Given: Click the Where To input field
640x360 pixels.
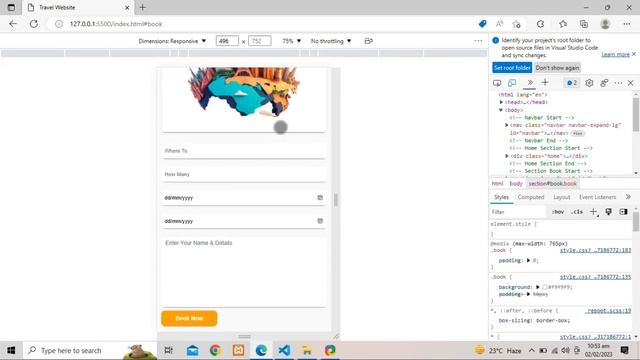Looking at the screenshot, I should (244, 151).
